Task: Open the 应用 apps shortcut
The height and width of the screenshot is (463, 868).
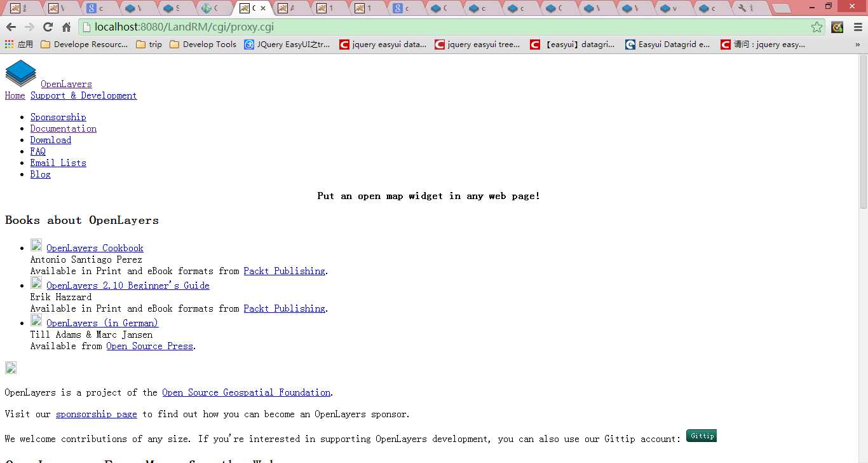Action: click(19, 45)
